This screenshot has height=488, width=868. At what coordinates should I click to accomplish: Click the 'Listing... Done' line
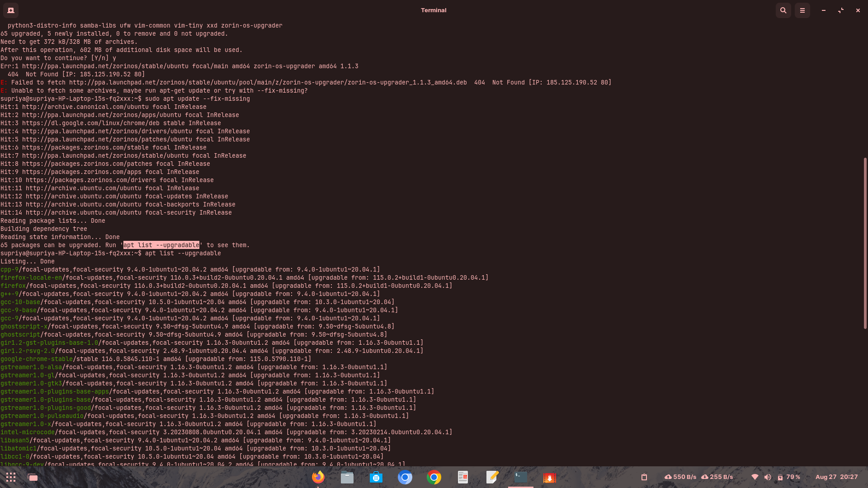point(28,262)
